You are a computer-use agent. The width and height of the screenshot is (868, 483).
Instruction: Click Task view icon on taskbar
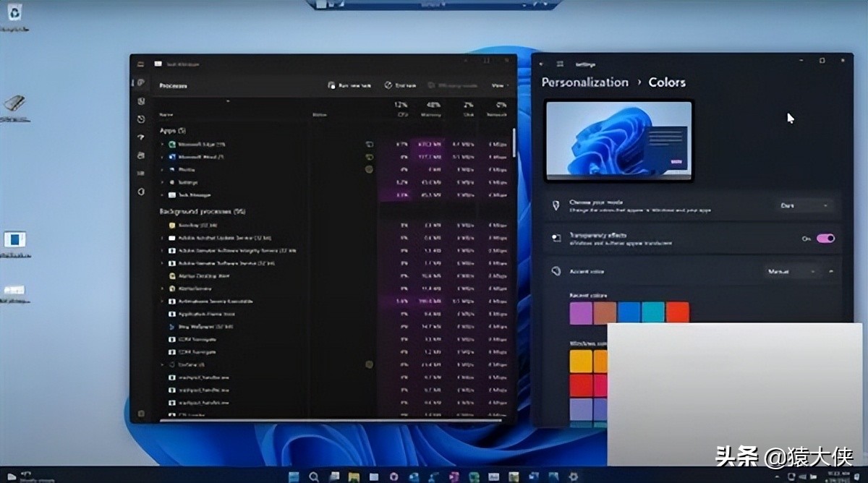[x=333, y=476]
